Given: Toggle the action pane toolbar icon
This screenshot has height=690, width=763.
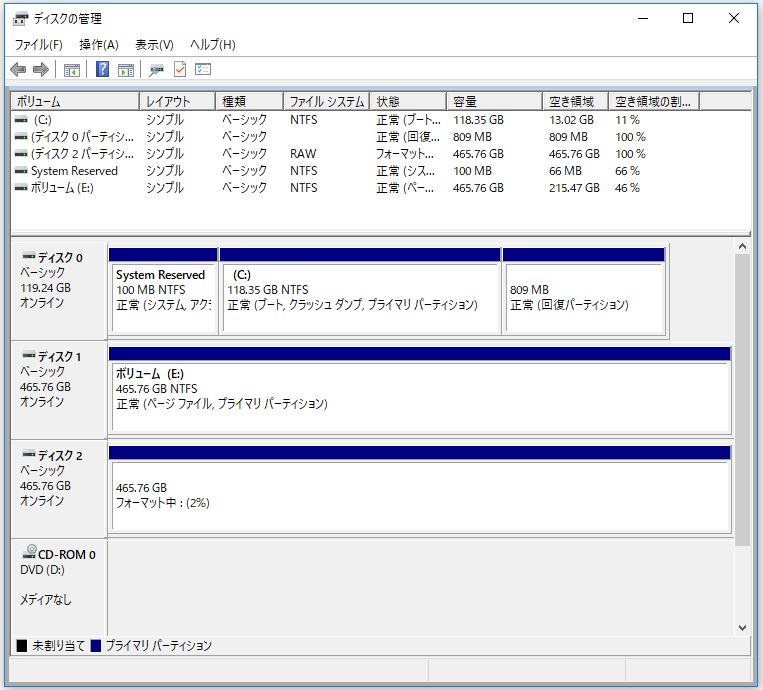Looking at the screenshot, I should coord(126,70).
